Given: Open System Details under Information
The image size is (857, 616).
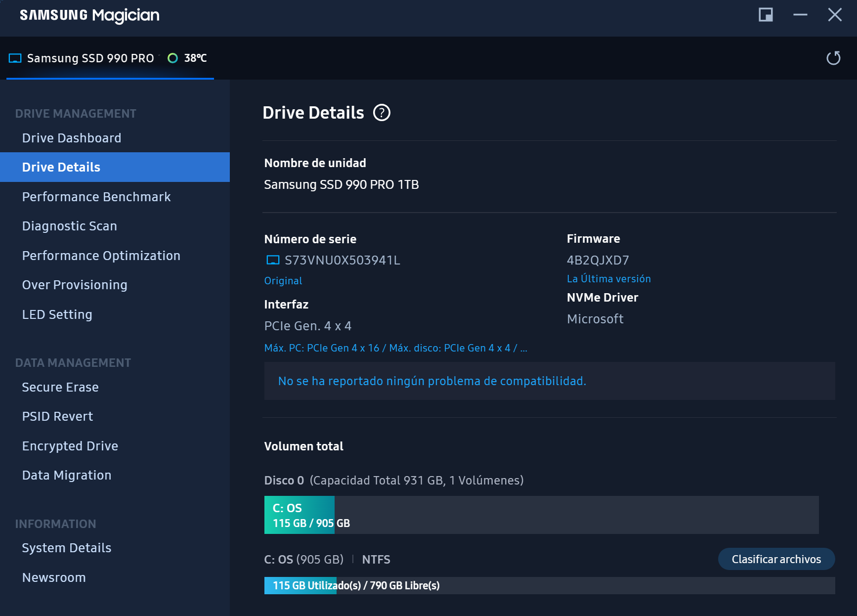Looking at the screenshot, I should (66, 547).
